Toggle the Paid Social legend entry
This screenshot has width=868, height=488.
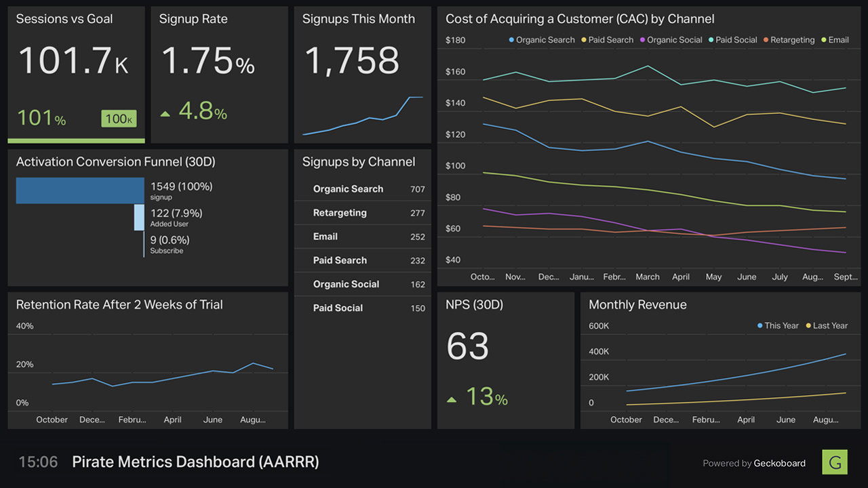pyautogui.click(x=732, y=40)
